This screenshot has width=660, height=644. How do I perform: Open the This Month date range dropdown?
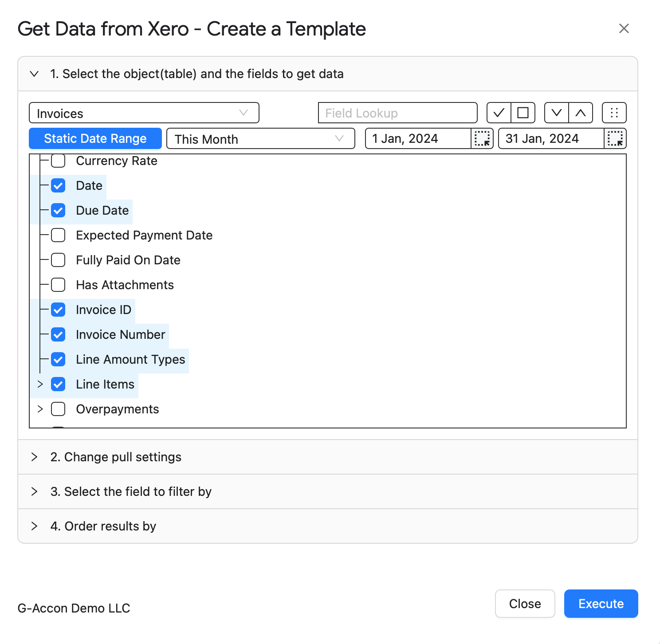(x=261, y=139)
